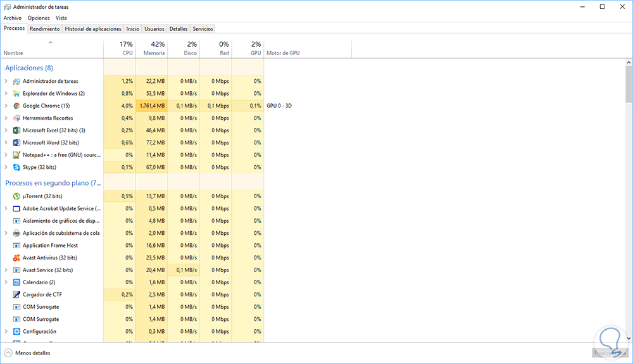The width and height of the screenshot is (633, 364).
Task: Expand the Administrador de tareas process group
Action: (6, 81)
